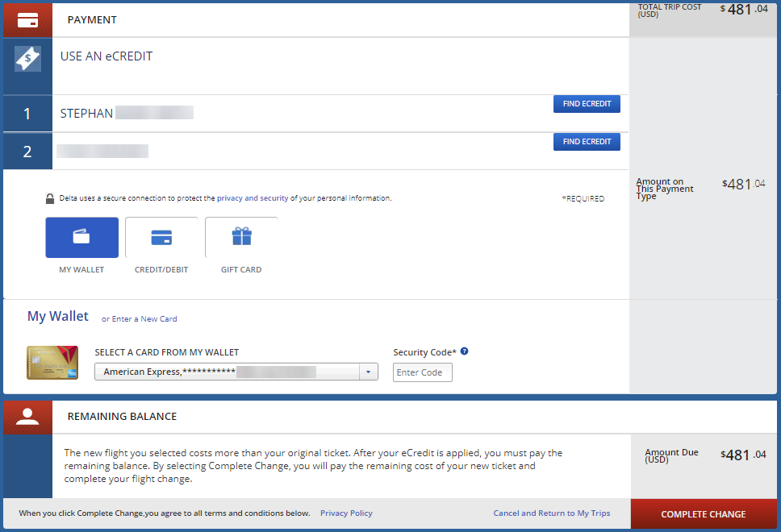The image size is (781, 532).
Task: Click the 'PAYMENT' section heading
Action: tap(92, 20)
